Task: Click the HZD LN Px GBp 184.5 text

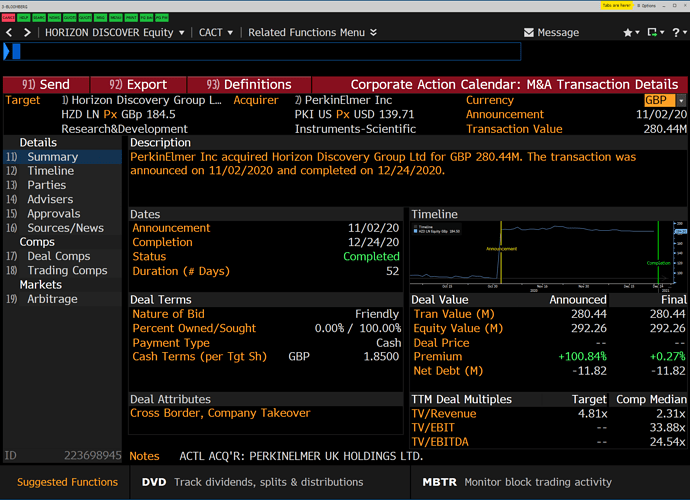Action: pos(118,114)
